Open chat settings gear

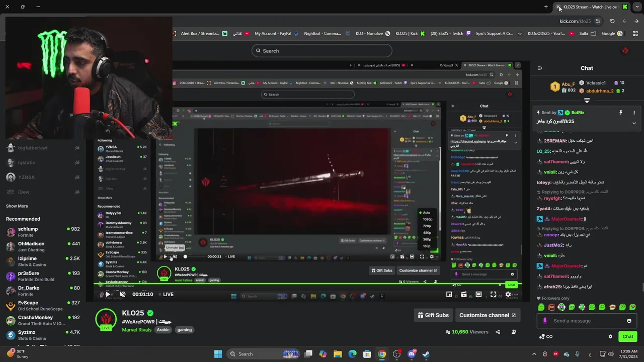610,337
